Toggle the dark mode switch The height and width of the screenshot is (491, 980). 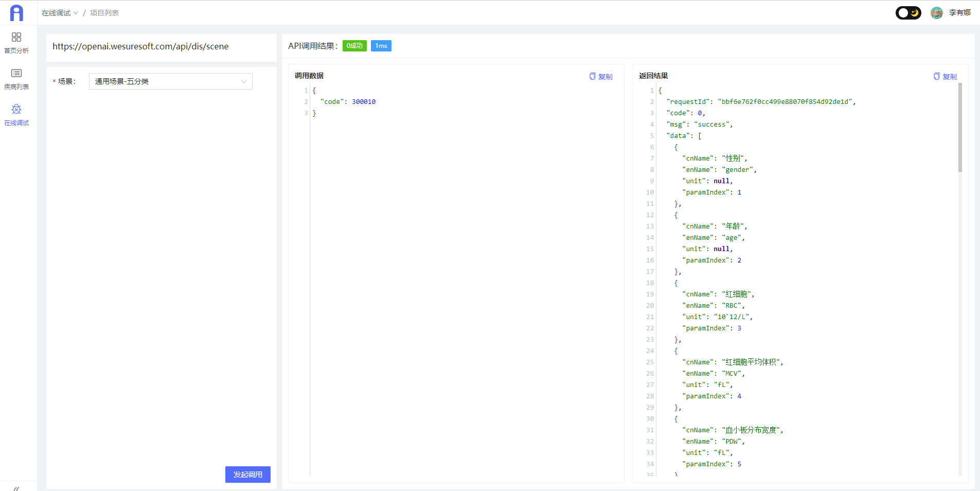pos(908,13)
